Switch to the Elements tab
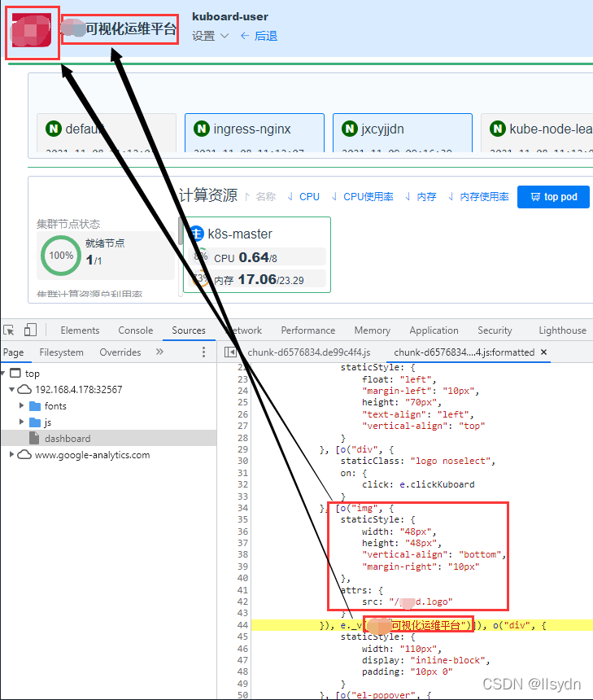The height and width of the screenshot is (700, 593). [x=80, y=330]
